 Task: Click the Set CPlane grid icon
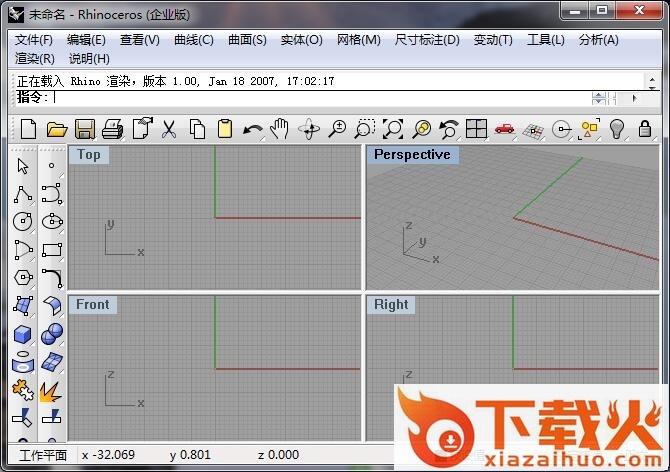(x=533, y=130)
